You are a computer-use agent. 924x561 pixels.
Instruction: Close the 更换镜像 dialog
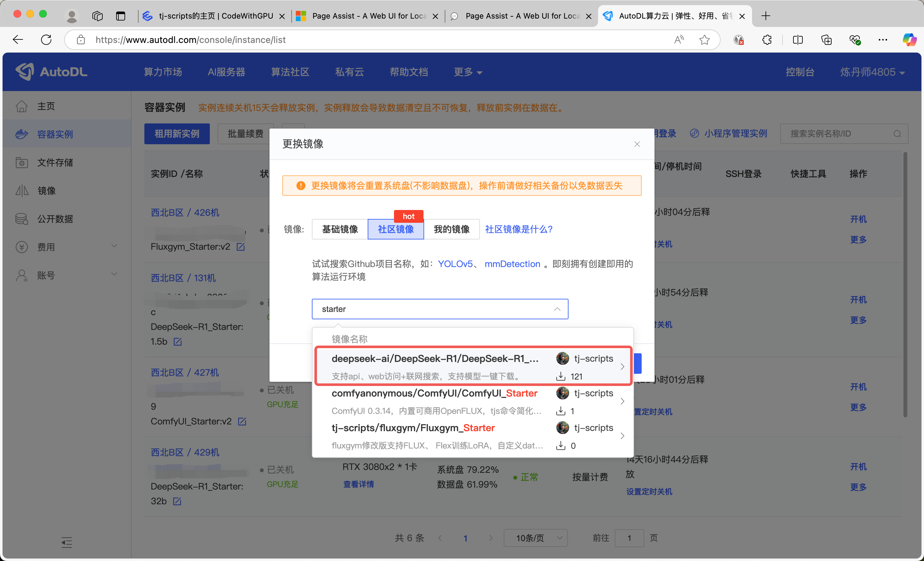pos(637,144)
